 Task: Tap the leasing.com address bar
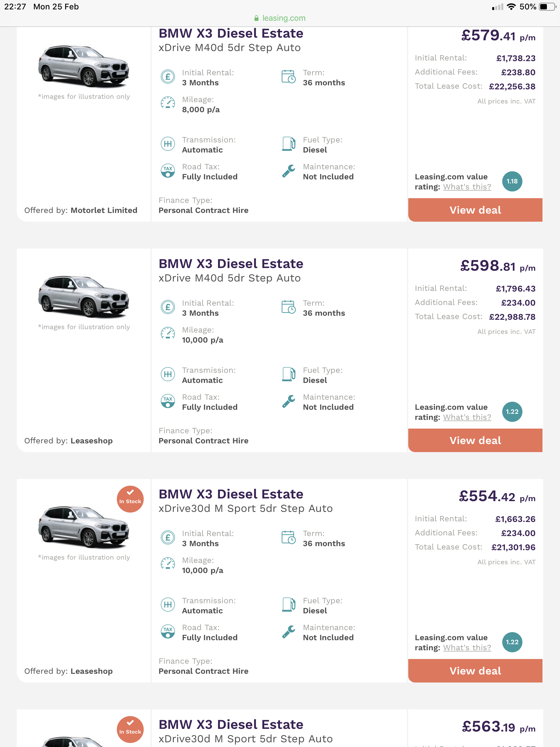pyautogui.click(x=280, y=18)
